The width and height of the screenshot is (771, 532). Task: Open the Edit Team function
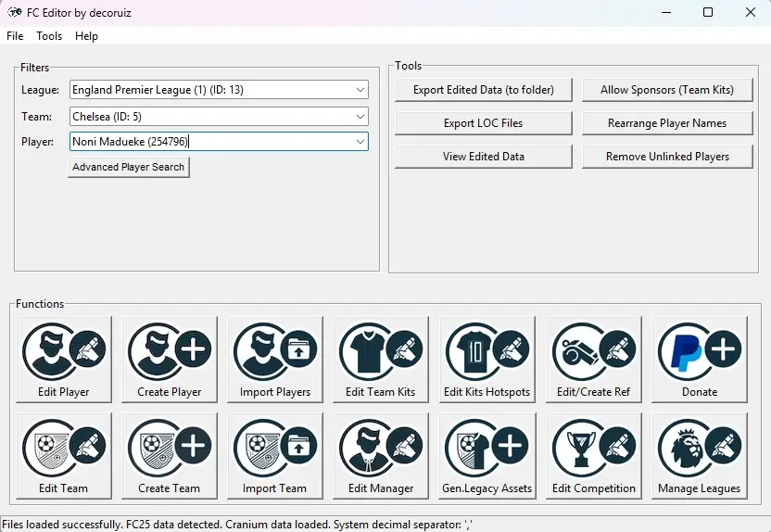tap(64, 456)
